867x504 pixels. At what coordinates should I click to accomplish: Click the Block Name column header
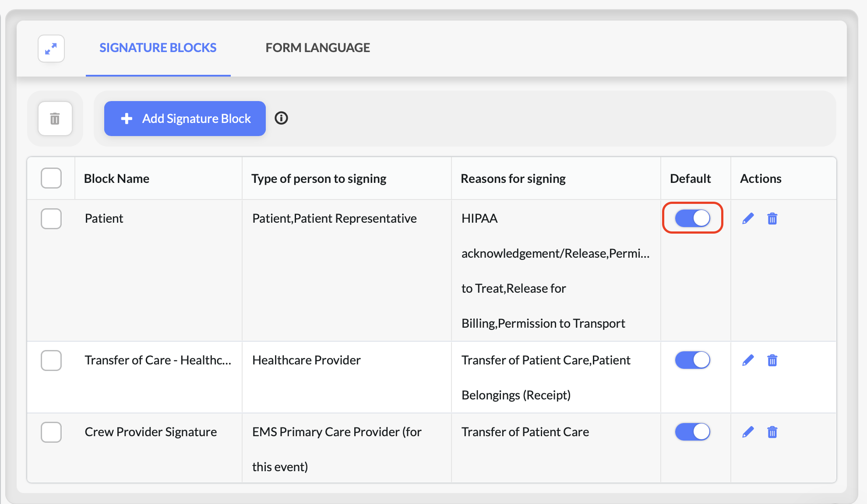(116, 178)
